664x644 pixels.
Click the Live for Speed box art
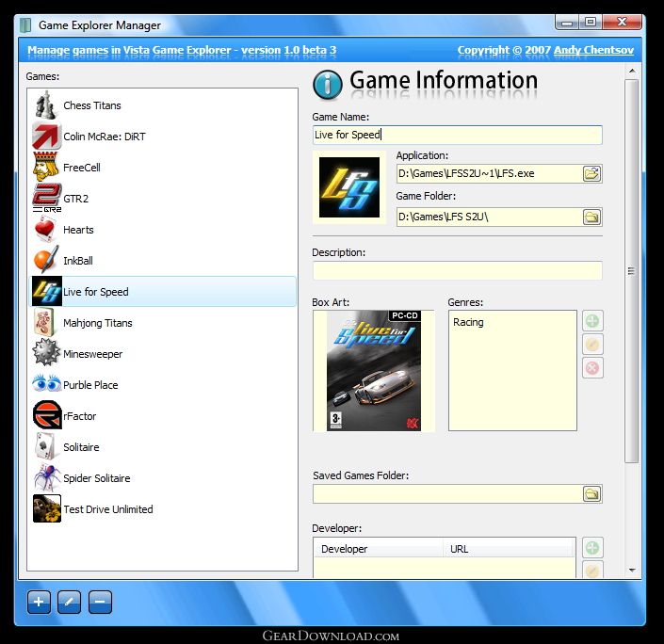click(374, 370)
